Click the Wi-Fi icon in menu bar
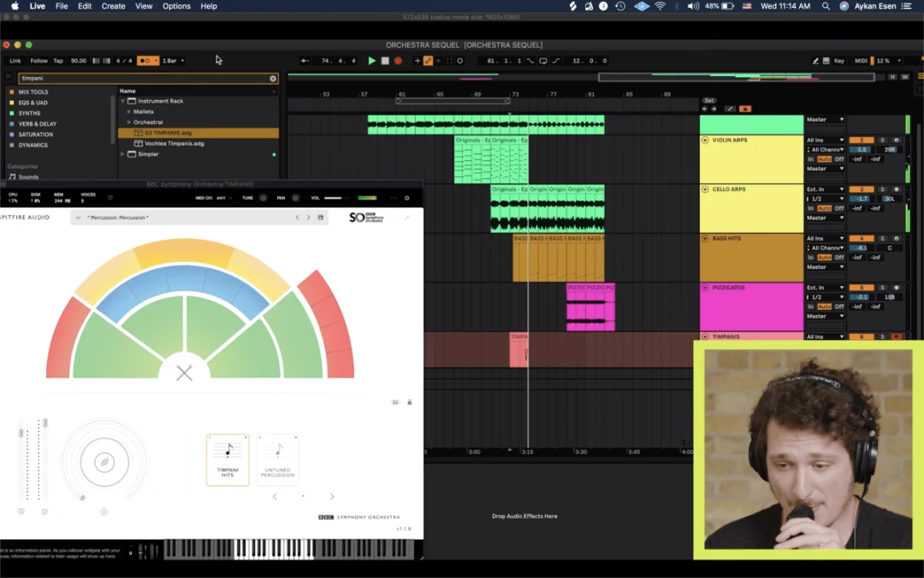 [660, 6]
